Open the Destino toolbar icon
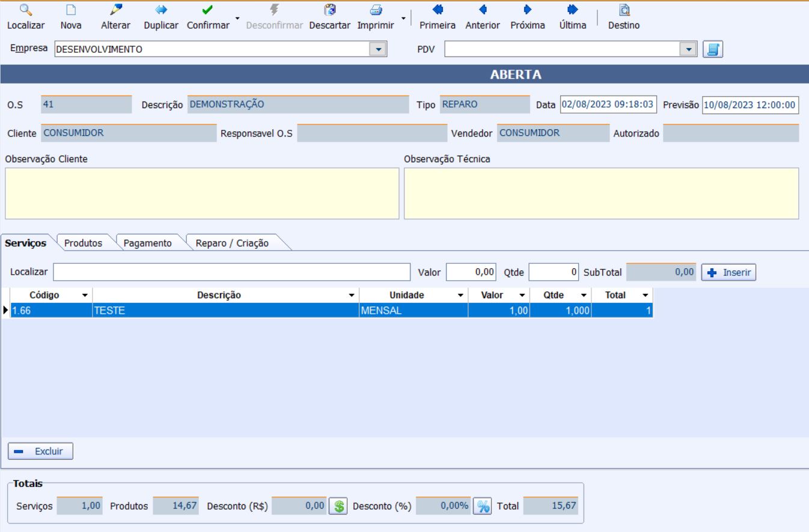 click(624, 10)
